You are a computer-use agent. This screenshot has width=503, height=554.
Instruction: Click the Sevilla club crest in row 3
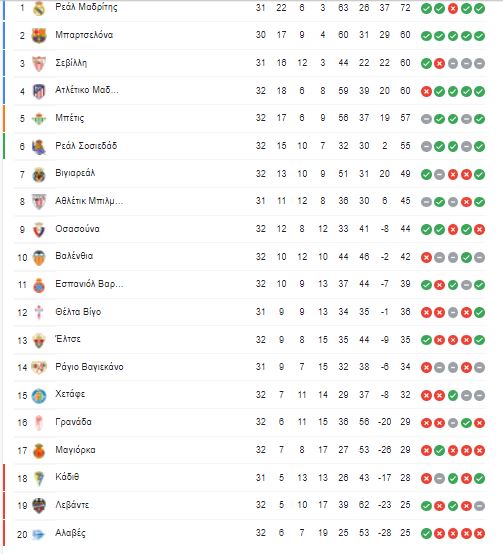tap(39, 63)
